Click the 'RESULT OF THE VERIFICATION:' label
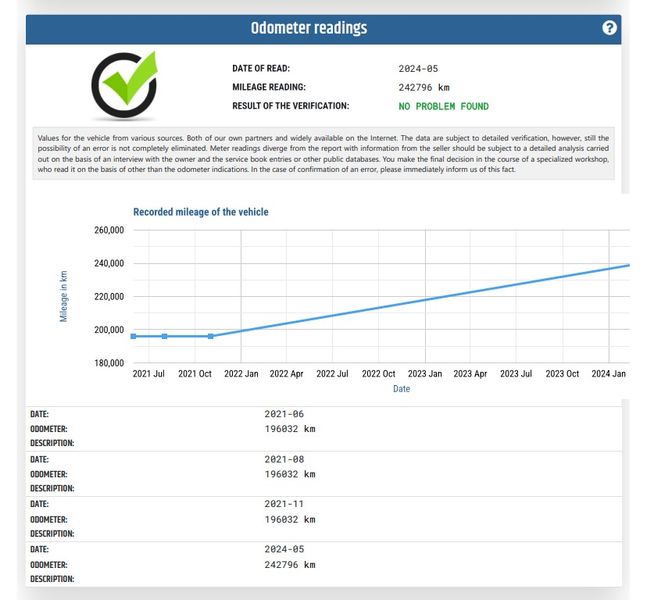 pos(290,106)
